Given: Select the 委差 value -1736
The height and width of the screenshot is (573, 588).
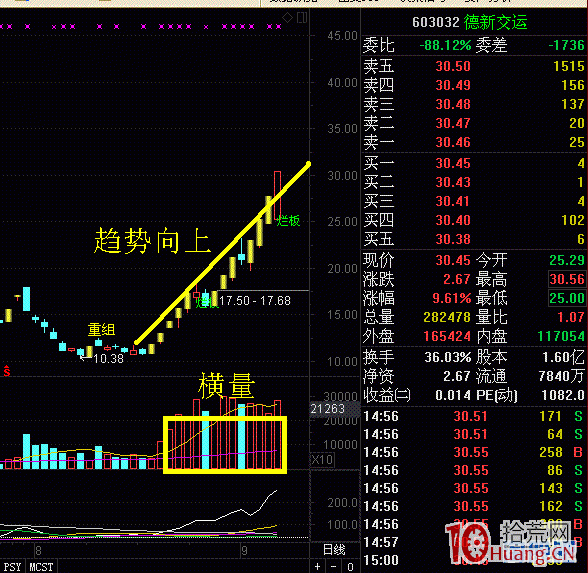Looking at the screenshot, I should click(566, 45).
